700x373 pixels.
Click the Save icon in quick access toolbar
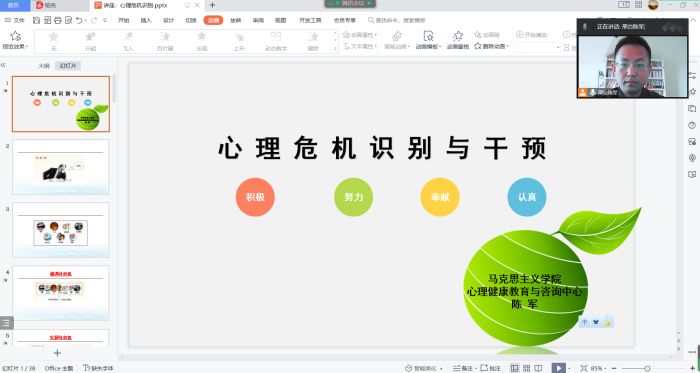[37, 20]
